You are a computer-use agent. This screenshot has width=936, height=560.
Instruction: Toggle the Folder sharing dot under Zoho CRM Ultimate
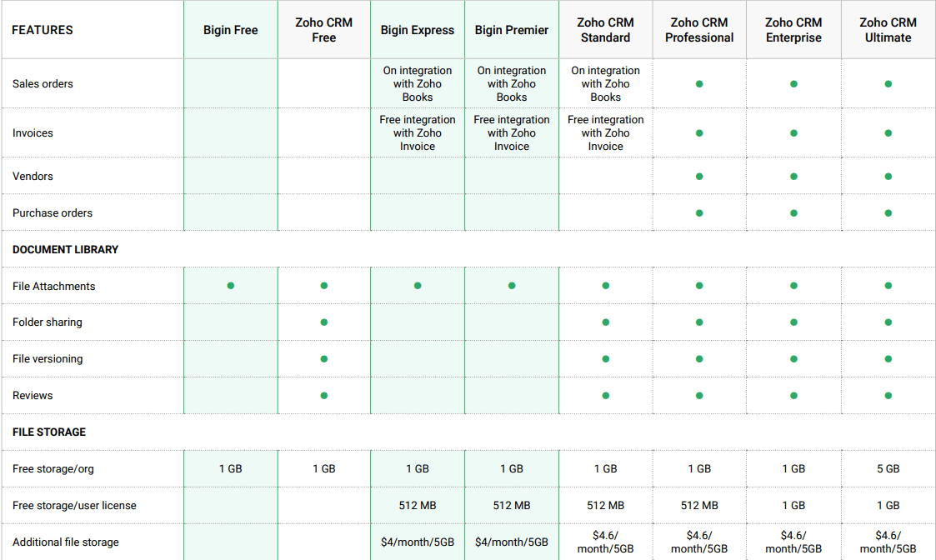pos(888,322)
